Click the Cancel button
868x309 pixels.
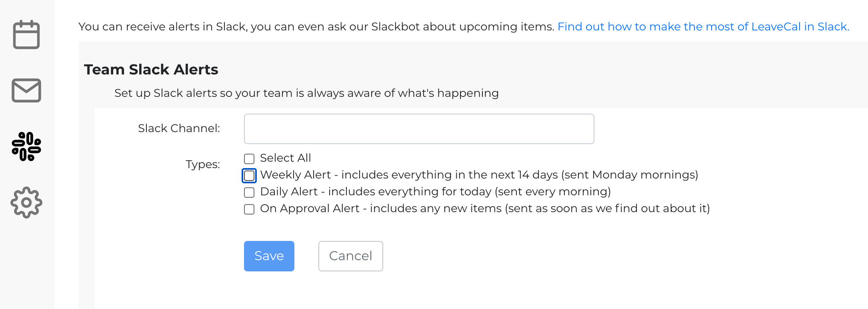click(350, 256)
